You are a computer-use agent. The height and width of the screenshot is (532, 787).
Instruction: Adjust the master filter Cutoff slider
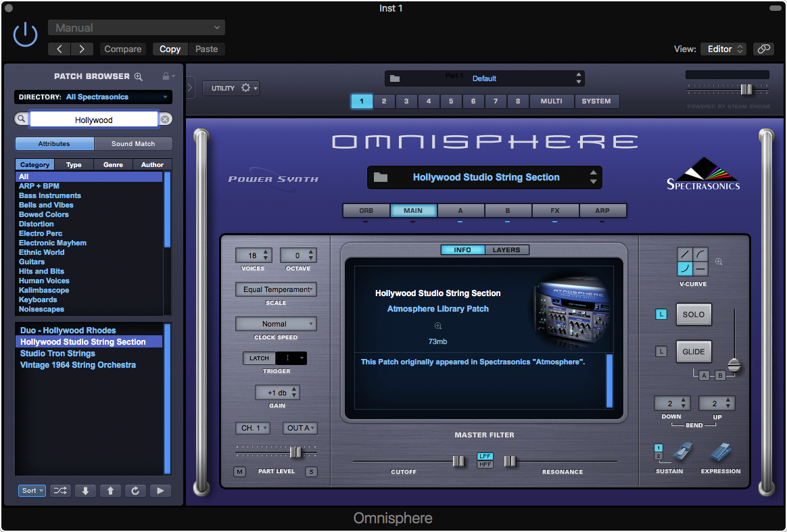(458, 461)
